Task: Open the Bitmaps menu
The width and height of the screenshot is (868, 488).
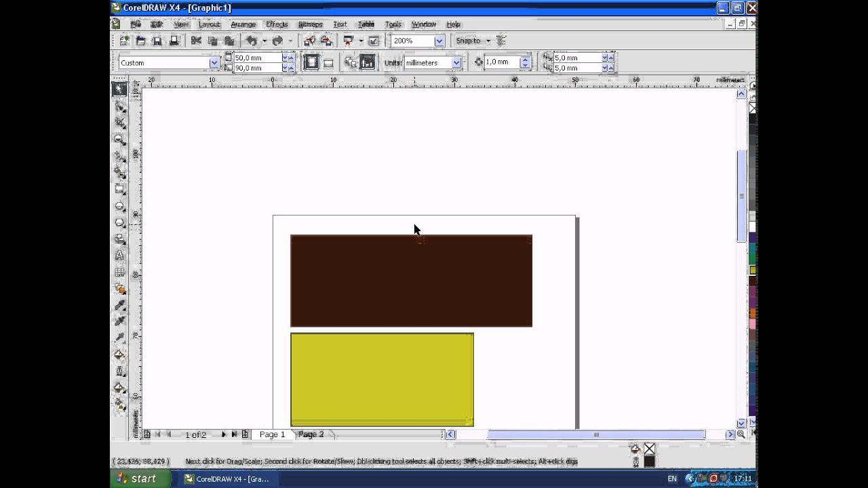Action: pos(311,24)
